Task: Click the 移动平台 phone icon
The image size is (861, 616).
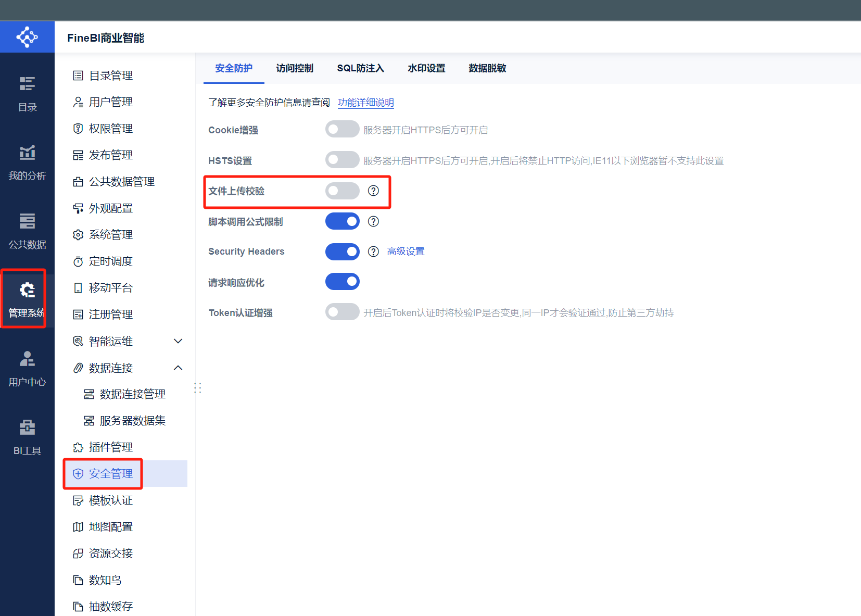Action: 78,288
